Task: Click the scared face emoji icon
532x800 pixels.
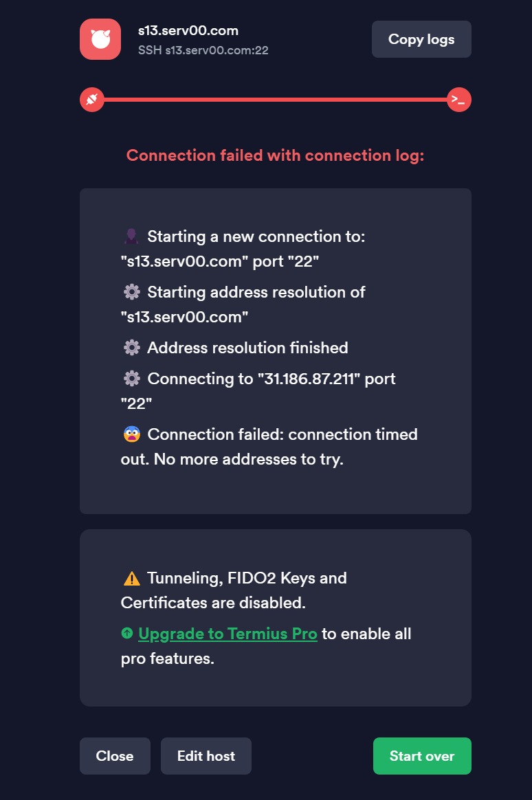Action: [x=131, y=434]
